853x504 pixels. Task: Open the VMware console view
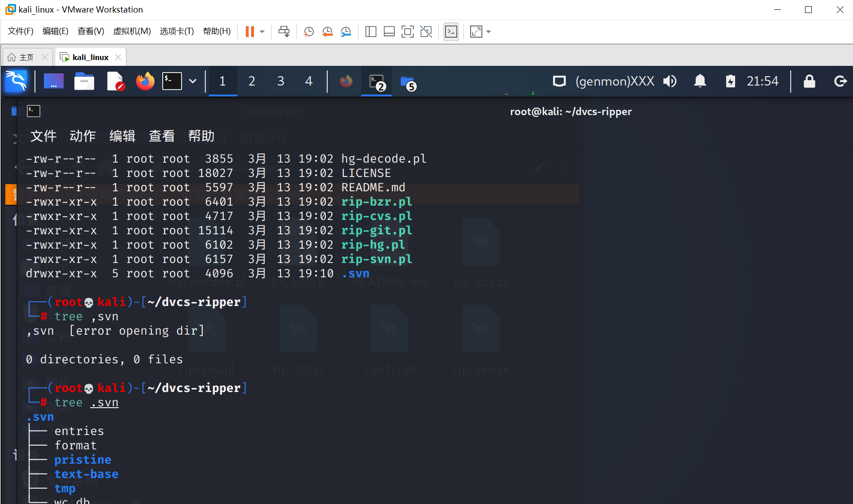(x=451, y=31)
